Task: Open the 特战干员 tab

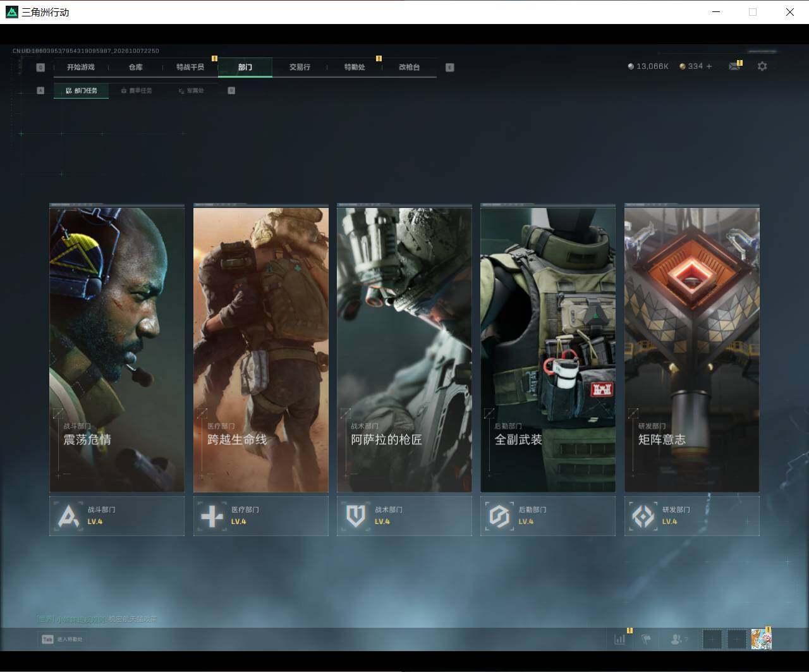Action: pos(190,67)
